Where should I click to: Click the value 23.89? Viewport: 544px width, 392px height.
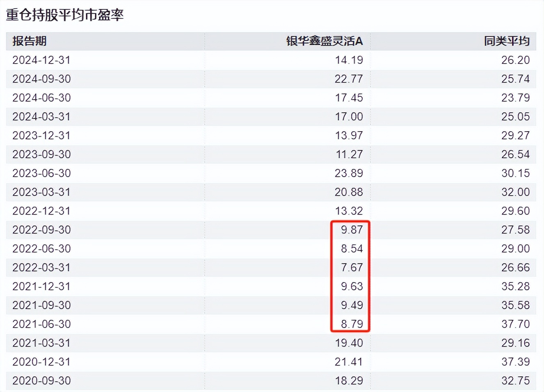tap(349, 173)
